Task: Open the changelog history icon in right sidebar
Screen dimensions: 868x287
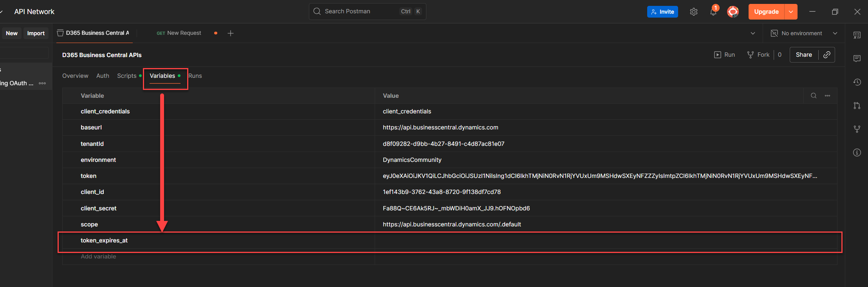Action: (x=857, y=82)
